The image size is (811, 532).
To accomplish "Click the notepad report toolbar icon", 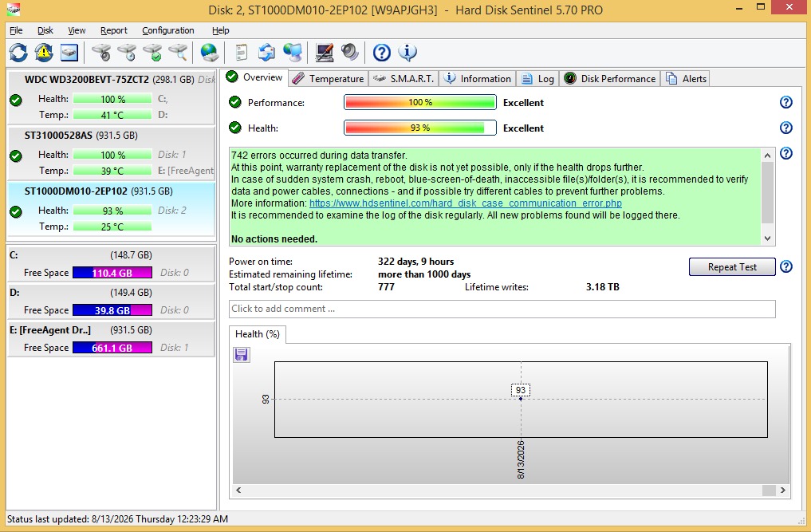I will tap(241, 53).
